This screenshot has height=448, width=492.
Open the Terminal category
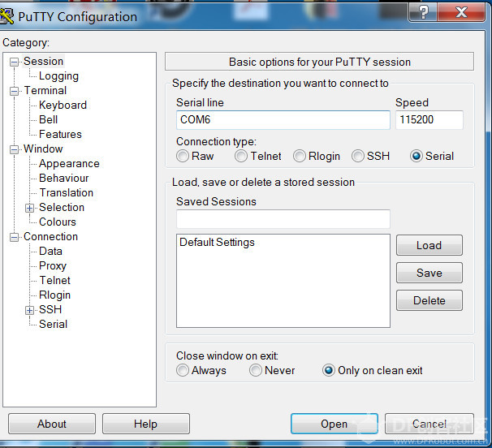(45, 90)
